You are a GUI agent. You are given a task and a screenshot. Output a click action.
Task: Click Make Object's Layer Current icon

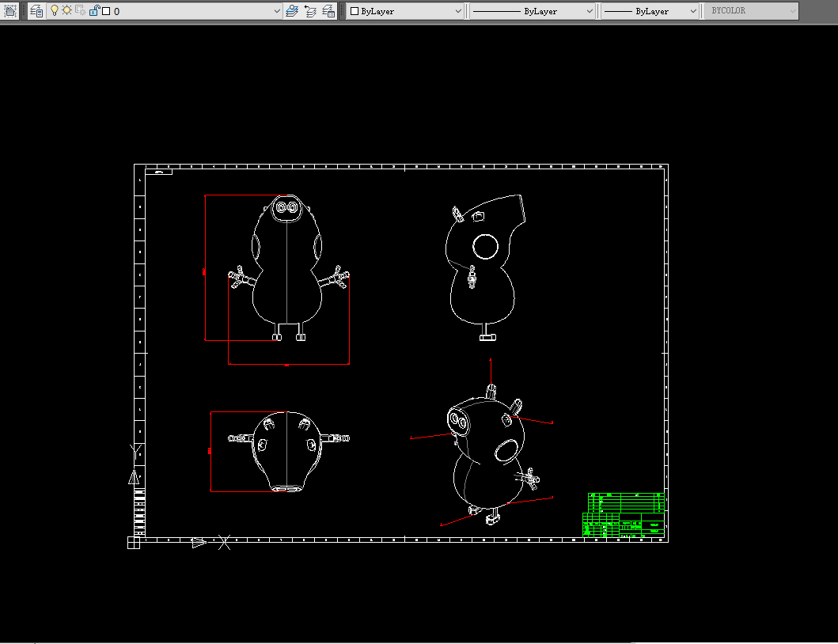pyautogui.click(x=292, y=11)
